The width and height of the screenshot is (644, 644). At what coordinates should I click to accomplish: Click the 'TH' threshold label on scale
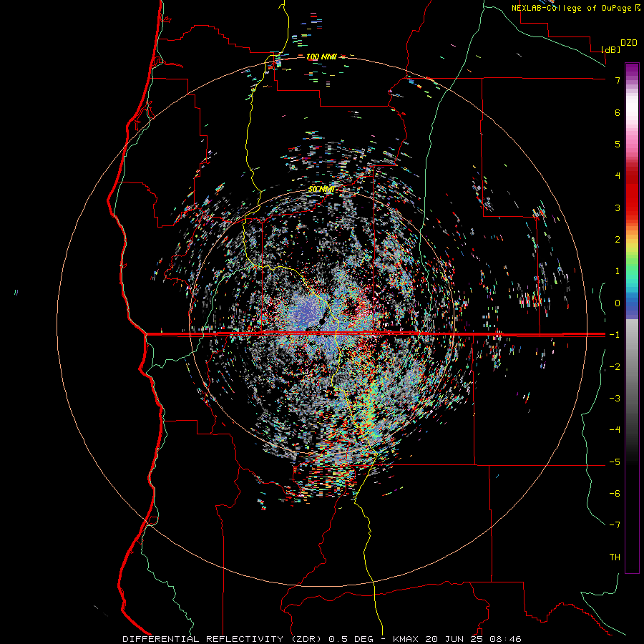tap(615, 557)
